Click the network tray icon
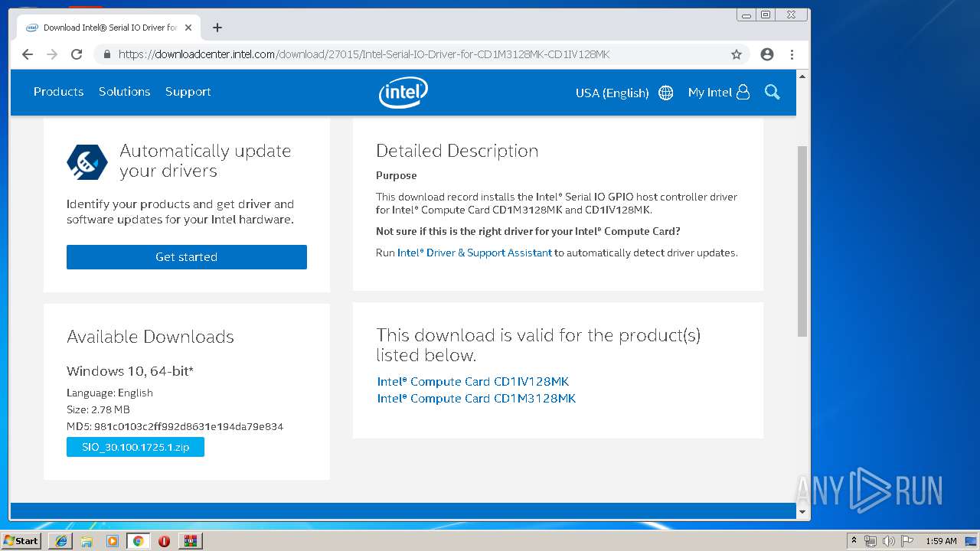Screen dimensions: 980x551 pyautogui.click(x=871, y=541)
